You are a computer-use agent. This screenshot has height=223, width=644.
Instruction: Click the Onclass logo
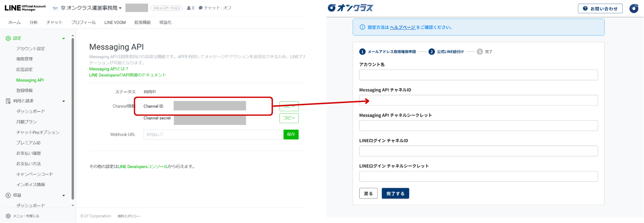click(x=350, y=8)
